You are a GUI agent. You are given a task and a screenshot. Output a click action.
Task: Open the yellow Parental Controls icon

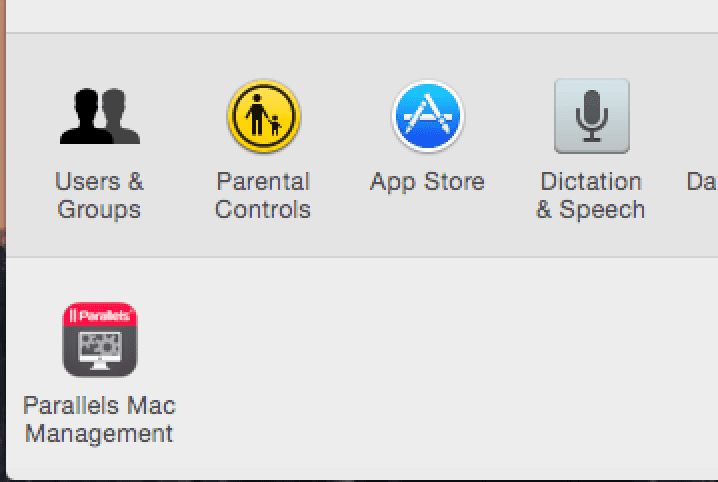[x=264, y=116]
